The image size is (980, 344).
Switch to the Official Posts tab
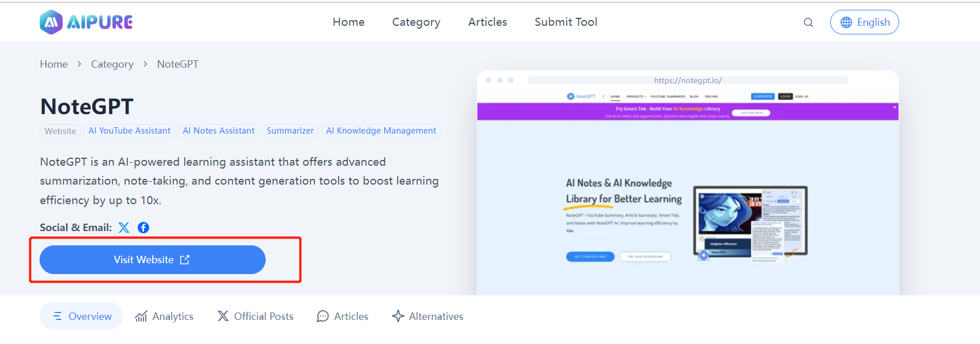255,316
